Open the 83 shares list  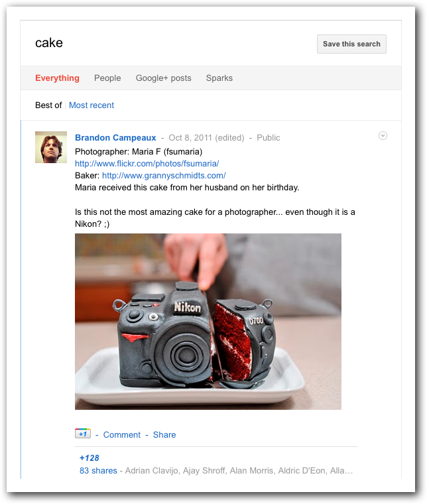click(x=98, y=471)
